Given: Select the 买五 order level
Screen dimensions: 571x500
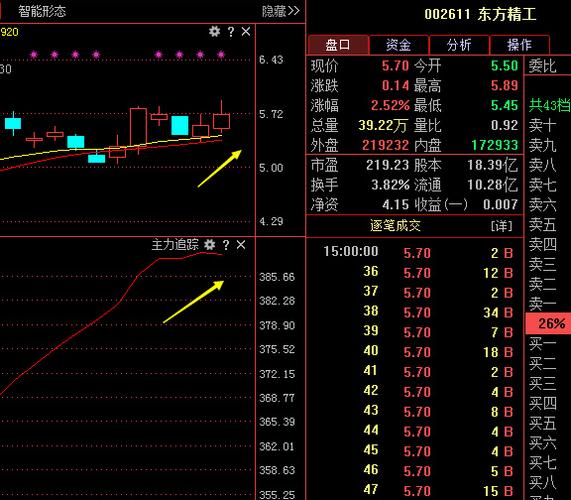Looking at the screenshot, I should 542,423.
